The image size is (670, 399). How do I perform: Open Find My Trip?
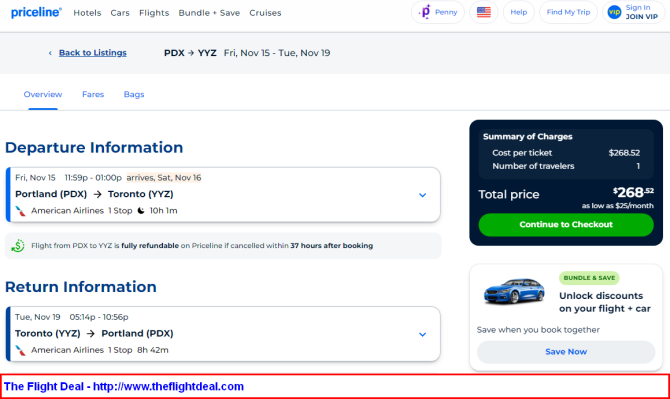point(568,12)
